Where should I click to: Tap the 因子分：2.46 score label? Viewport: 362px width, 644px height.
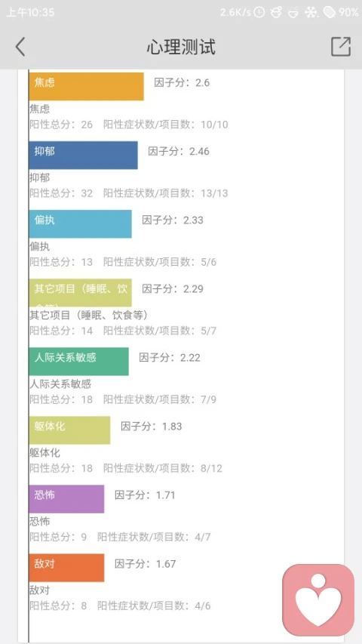point(179,151)
